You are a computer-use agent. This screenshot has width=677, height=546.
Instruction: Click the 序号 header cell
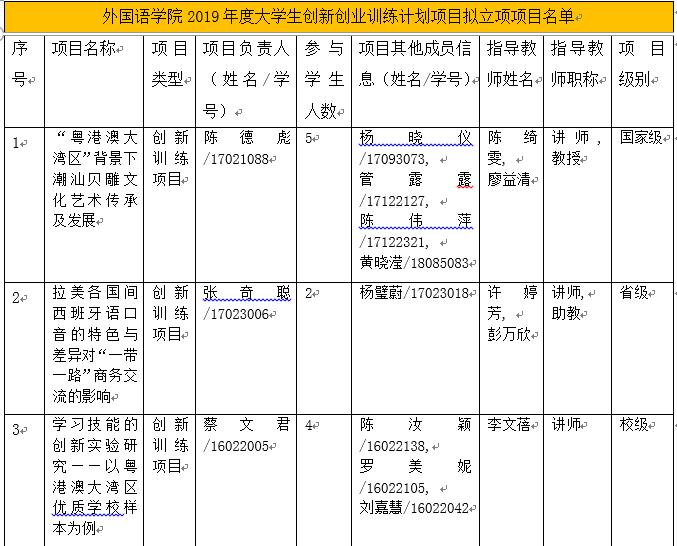pos(20,64)
